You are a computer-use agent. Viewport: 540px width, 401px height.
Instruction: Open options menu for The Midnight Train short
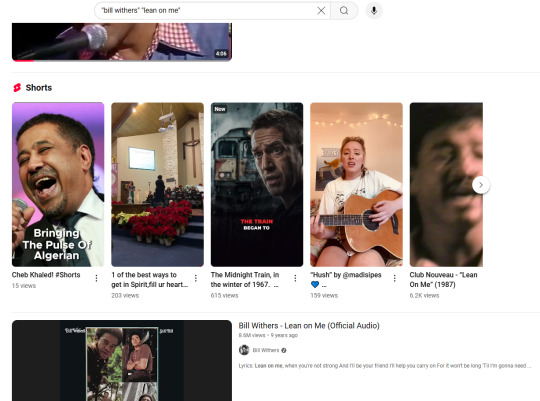pyautogui.click(x=295, y=278)
